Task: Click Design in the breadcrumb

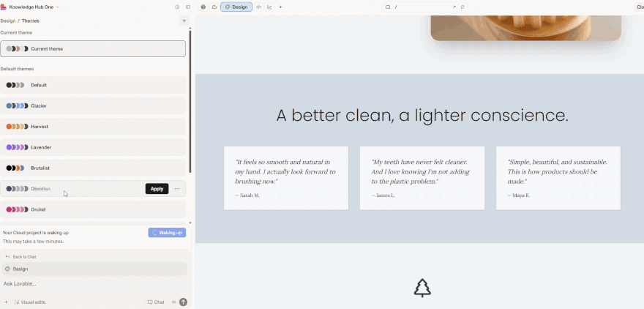Action: point(7,21)
